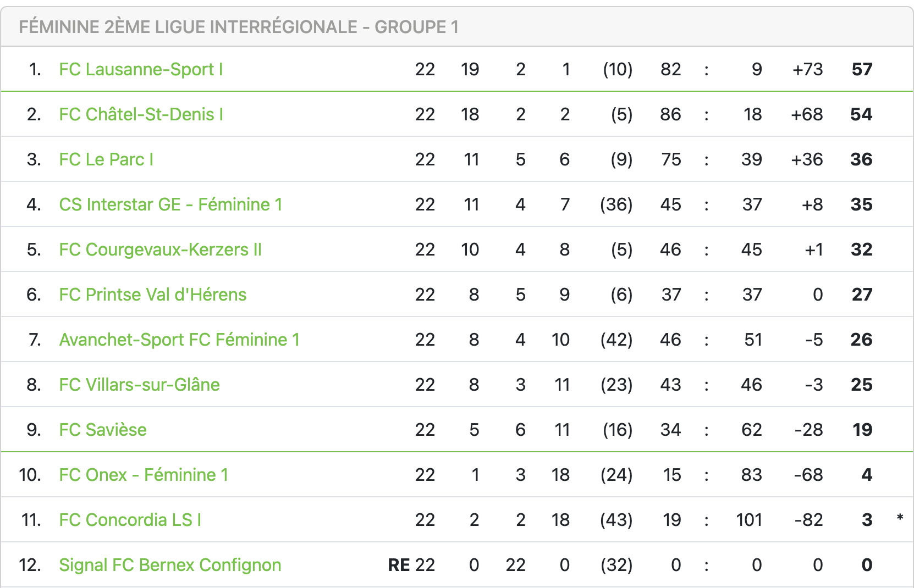Click the 101 goals conceded for FC Concordia
This screenshot has width=914, height=588.
click(749, 520)
